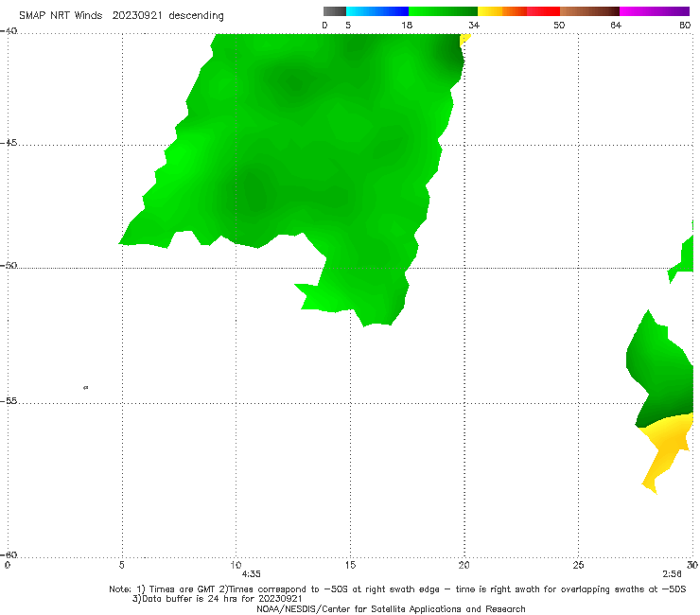Click the latitude label '-40'
This screenshot has height=615, width=700.
coord(9,31)
